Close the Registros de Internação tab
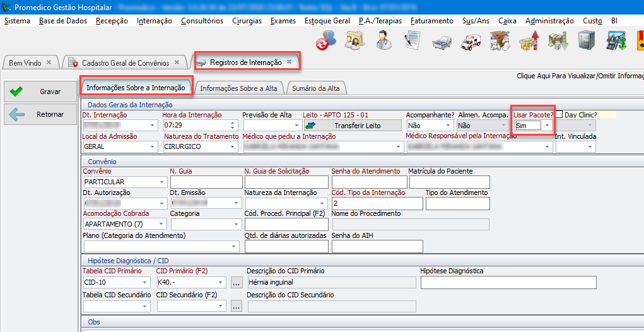The width and height of the screenshot is (644, 332). click(289, 62)
